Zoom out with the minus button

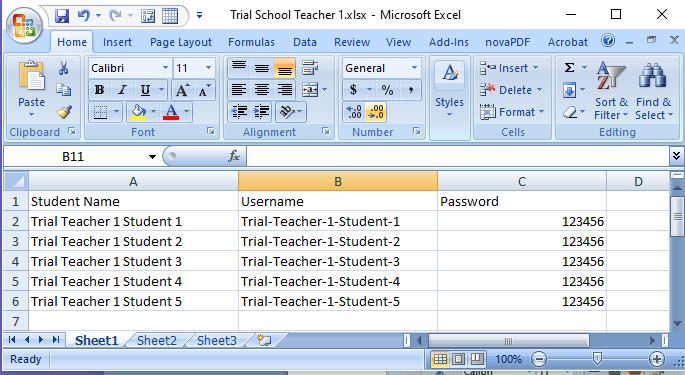(x=539, y=359)
